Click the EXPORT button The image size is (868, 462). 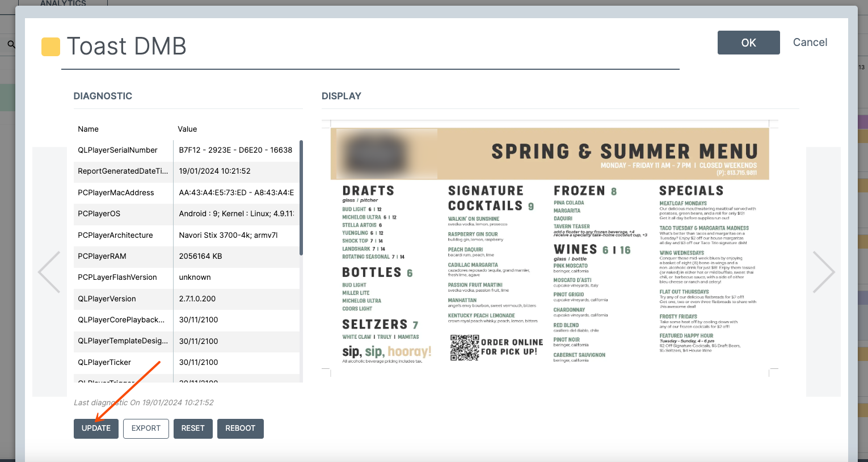click(146, 429)
